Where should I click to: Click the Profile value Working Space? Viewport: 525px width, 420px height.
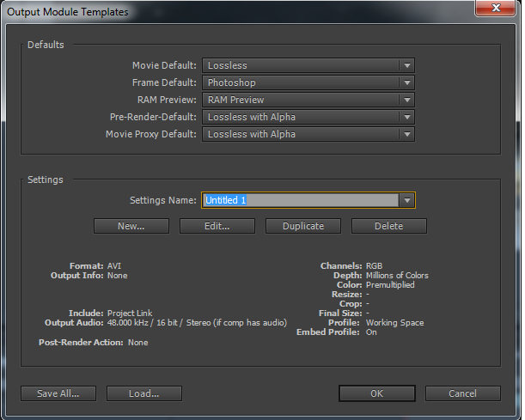click(x=394, y=323)
